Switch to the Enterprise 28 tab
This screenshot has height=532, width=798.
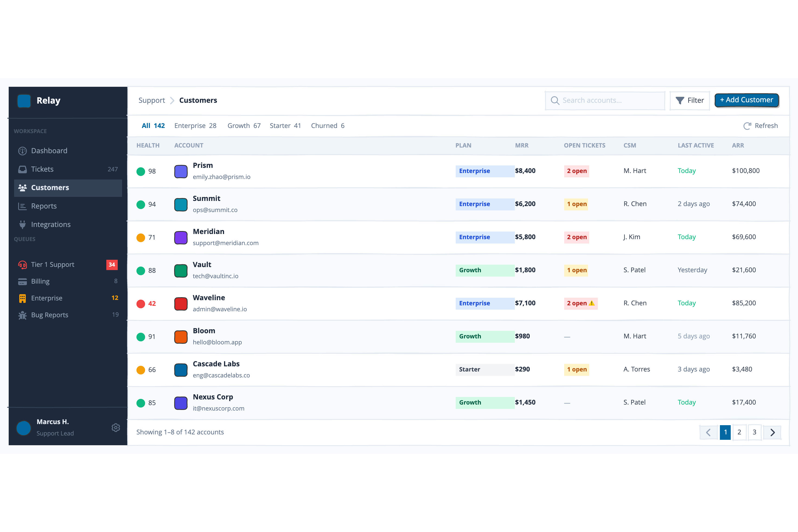[195, 126]
